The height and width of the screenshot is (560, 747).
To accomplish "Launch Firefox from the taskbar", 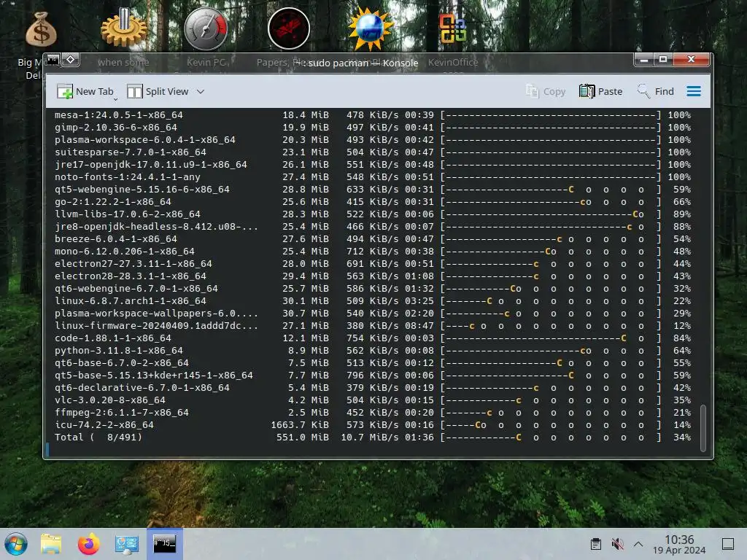I will tap(88, 544).
